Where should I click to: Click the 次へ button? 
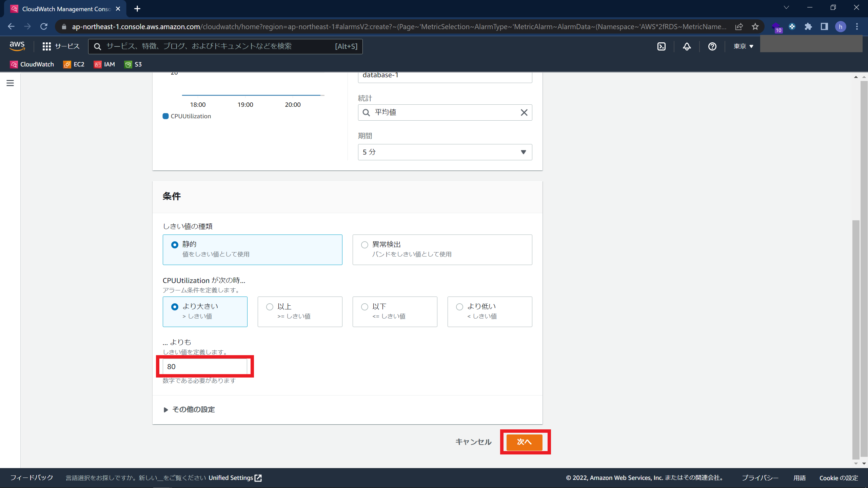click(524, 442)
